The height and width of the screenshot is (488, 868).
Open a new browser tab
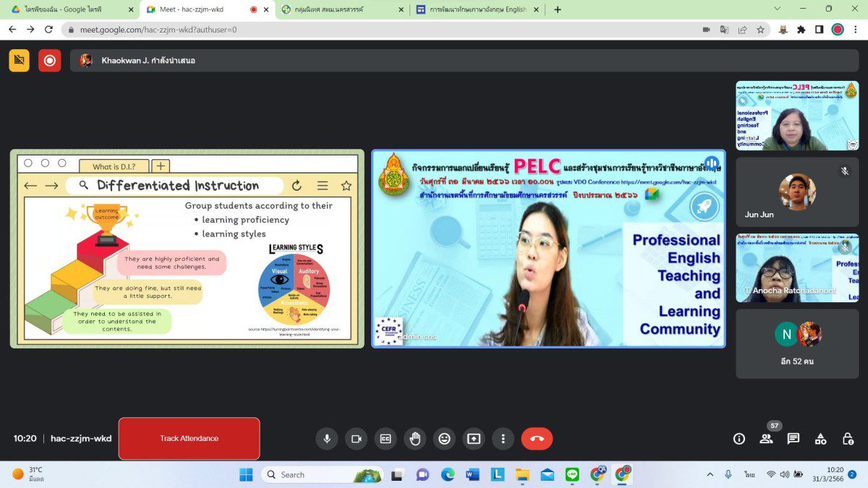click(x=558, y=9)
